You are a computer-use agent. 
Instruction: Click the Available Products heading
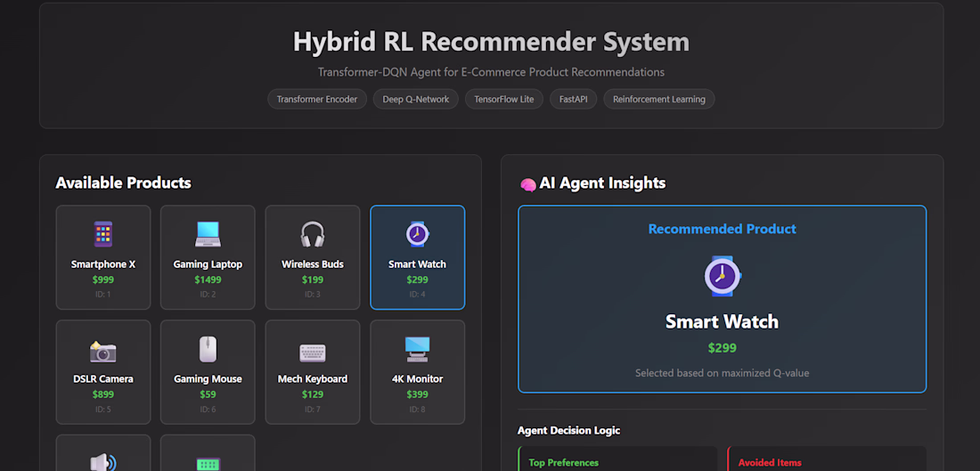click(123, 183)
